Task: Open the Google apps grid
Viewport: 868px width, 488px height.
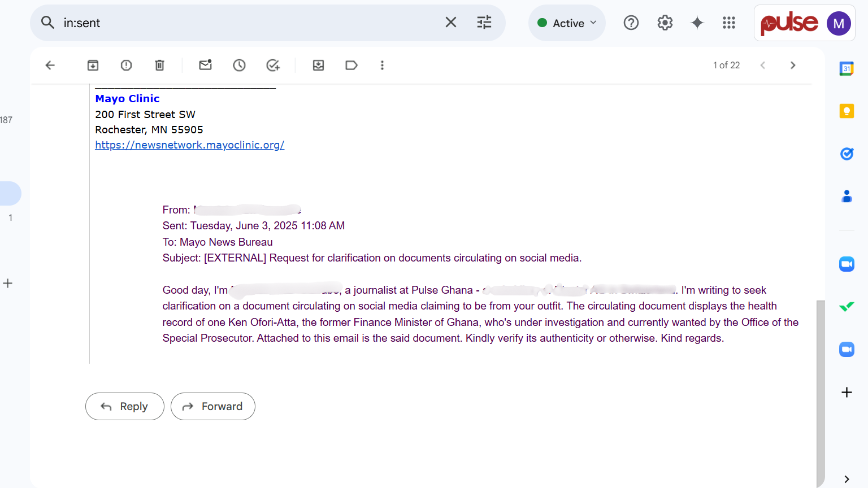Action: [x=729, y=23]
